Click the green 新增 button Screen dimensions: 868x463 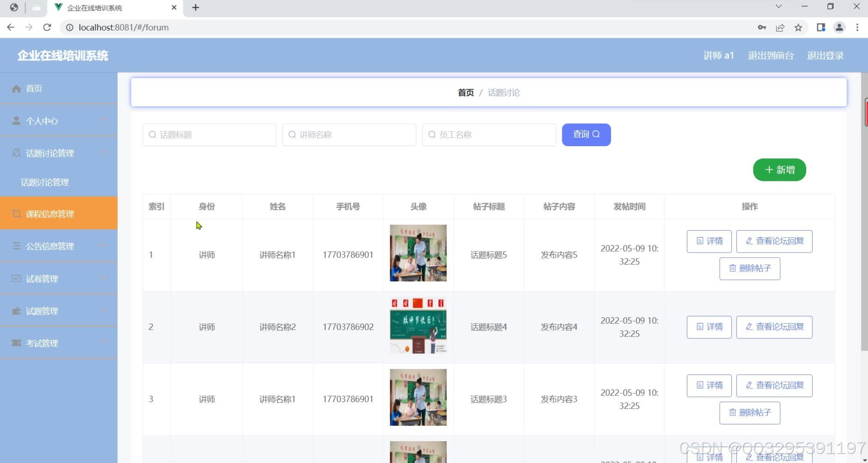[x=779, y=170]
